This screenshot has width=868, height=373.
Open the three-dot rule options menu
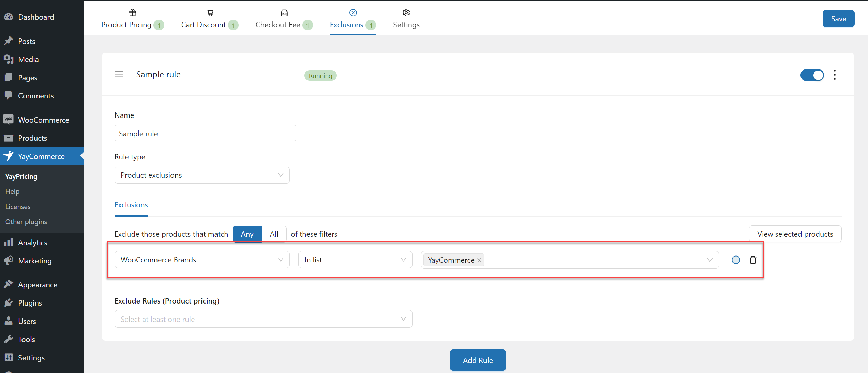click(834, 75)
